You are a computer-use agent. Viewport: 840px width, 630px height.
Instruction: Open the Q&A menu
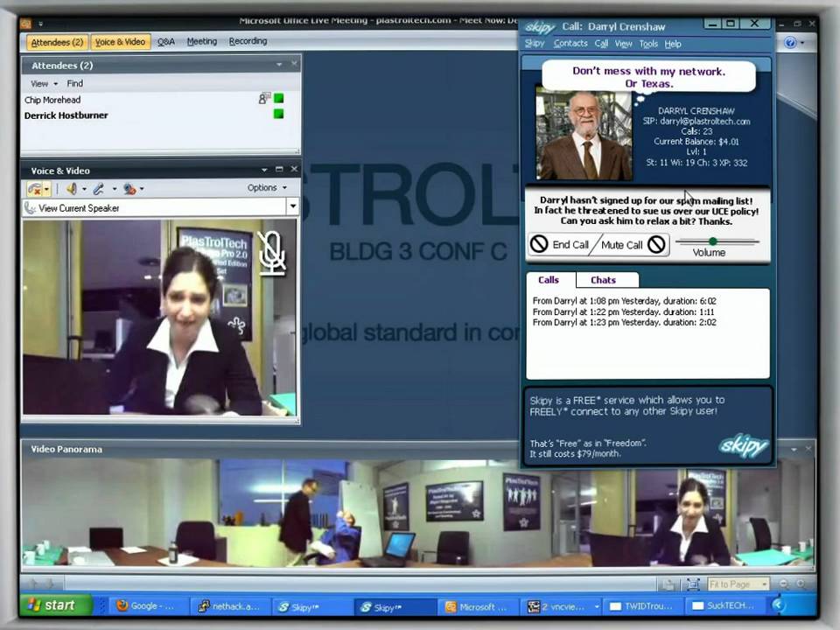pos(166,42)
